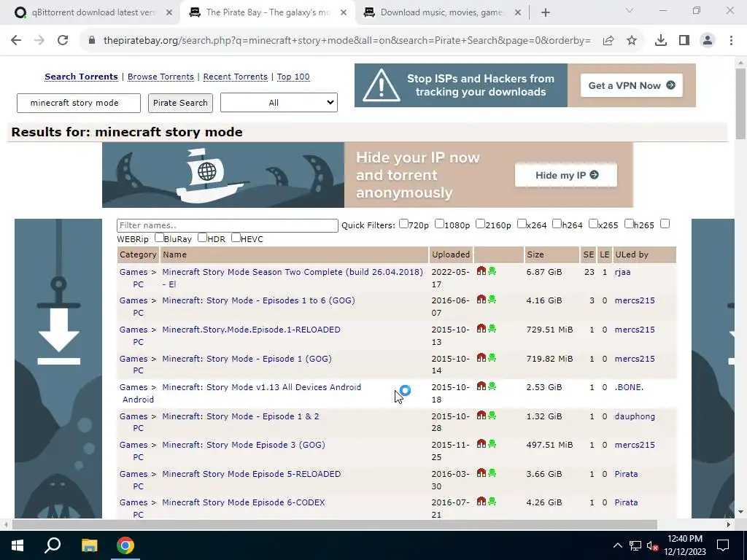Bookmark this tab with star icon
Screen dimensions: 747x560
point(632,41)
